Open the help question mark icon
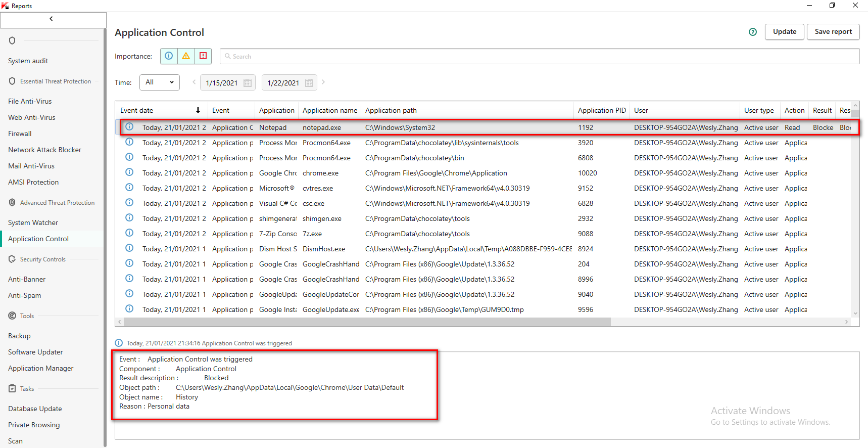The image size is (868, 448). pos(753,32)
